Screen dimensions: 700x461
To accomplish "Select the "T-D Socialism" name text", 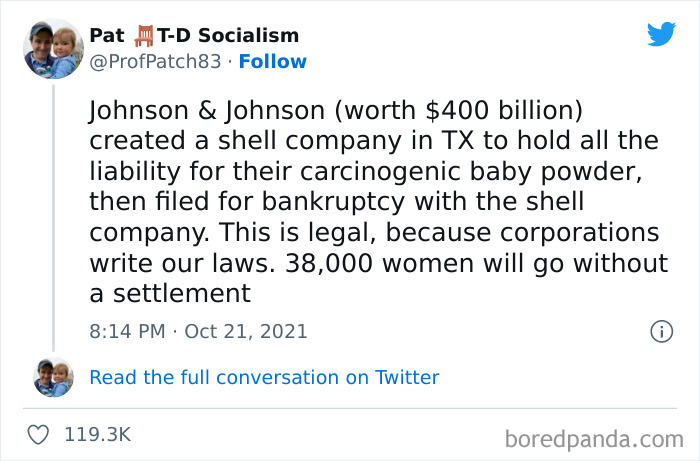I will pyautogui.click(x=229, y=36).
